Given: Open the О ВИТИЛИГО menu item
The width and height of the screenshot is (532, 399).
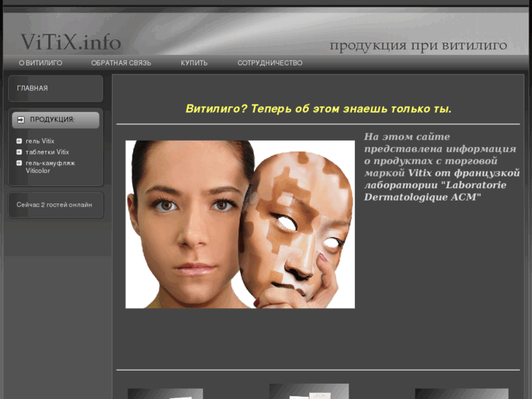Looking at the screenshot, I should pos(40,63).
